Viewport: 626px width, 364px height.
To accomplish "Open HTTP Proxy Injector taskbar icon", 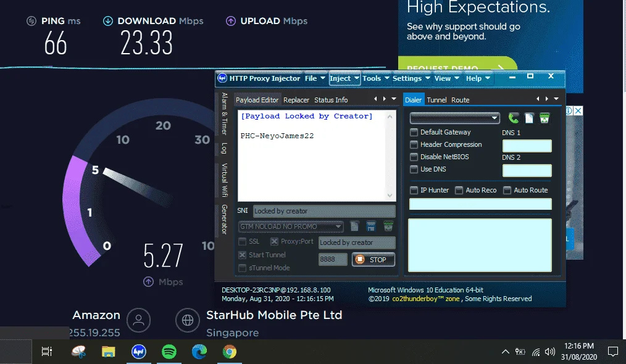I will [138, 352].
